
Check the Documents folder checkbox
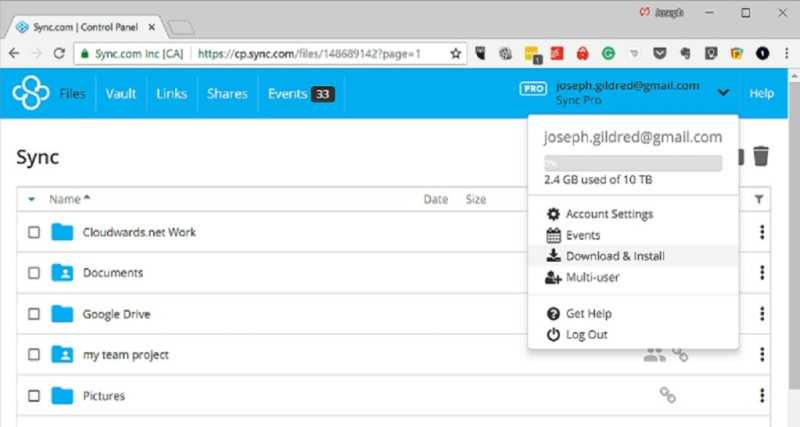34,273
